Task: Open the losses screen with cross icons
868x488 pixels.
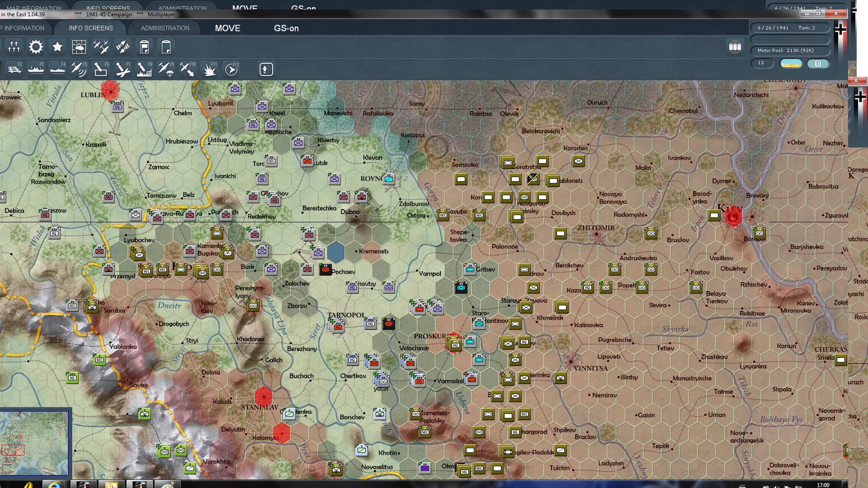Action: [x=14, y=47]
